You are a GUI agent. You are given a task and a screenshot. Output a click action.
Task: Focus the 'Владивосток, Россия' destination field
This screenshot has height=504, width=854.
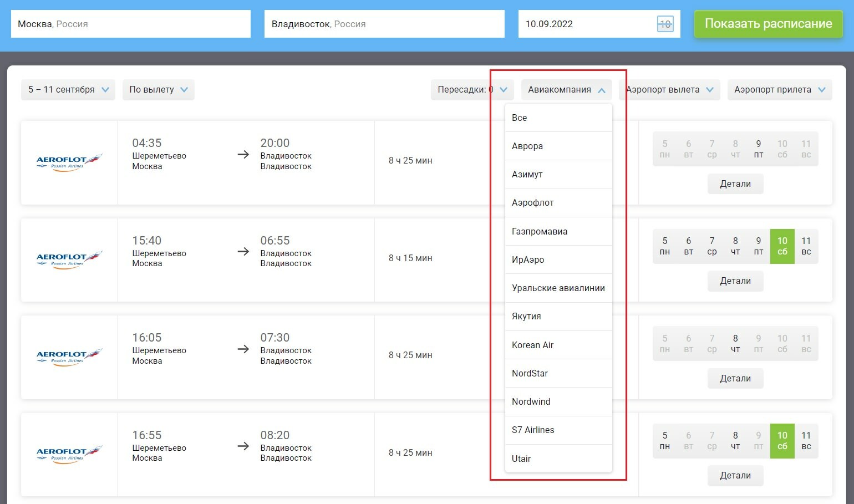pos(384,24)
